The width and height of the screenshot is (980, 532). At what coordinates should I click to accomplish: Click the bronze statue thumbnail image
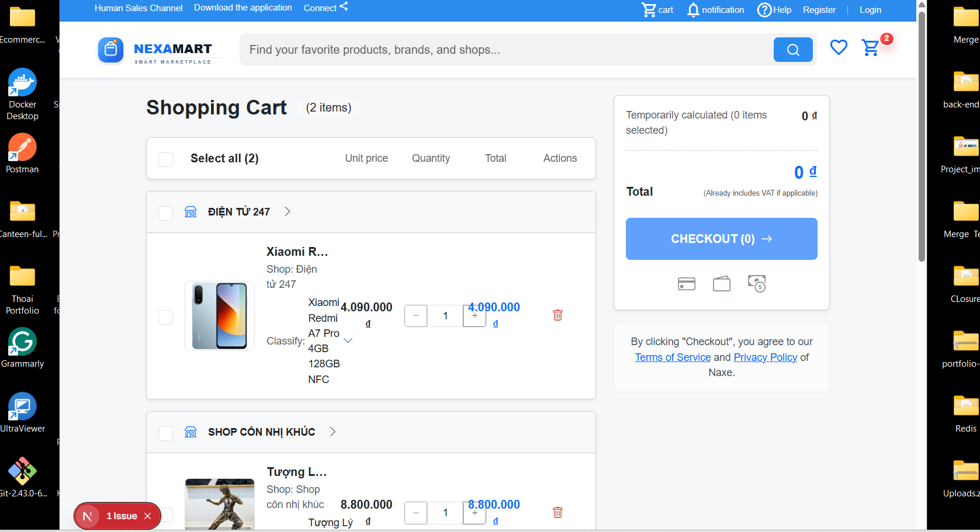(x=220, y=504)
